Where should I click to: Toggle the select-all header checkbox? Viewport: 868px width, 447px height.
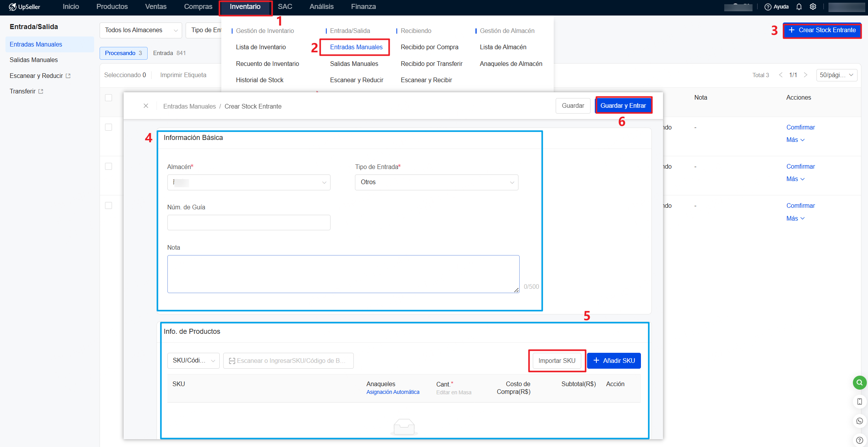point(108,98)
